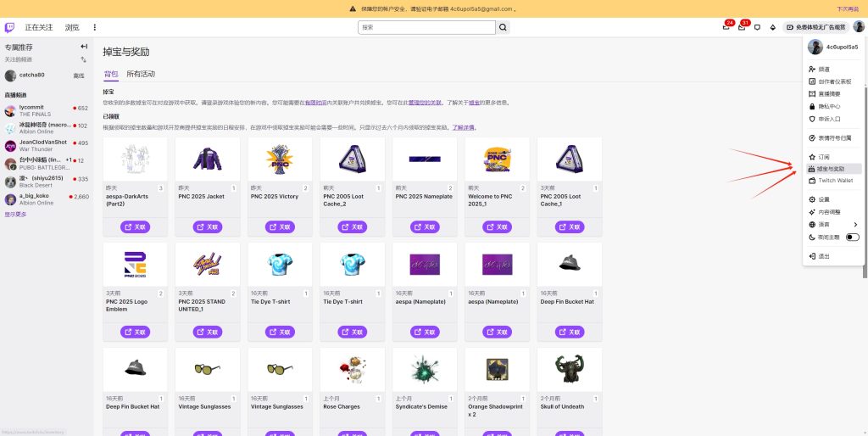868x436 pixels.
Task: Click username 4c6upol5a5 in dropdown header
Action: [x=842, y=48]
